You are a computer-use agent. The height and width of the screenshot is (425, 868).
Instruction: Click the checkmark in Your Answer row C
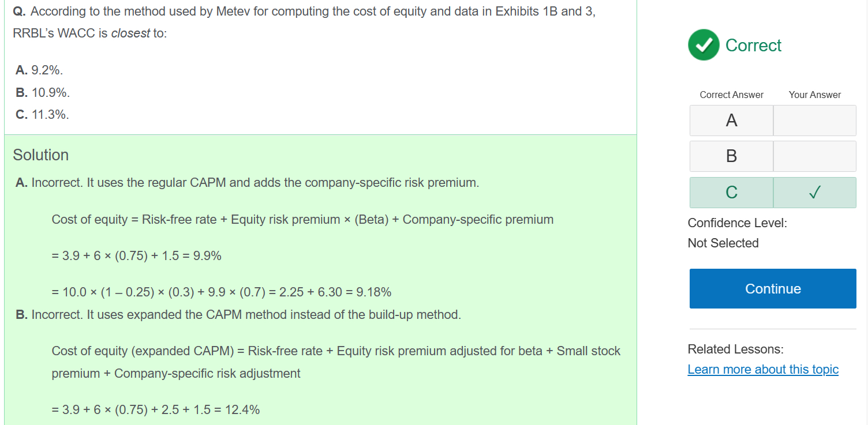coord(814,193)
